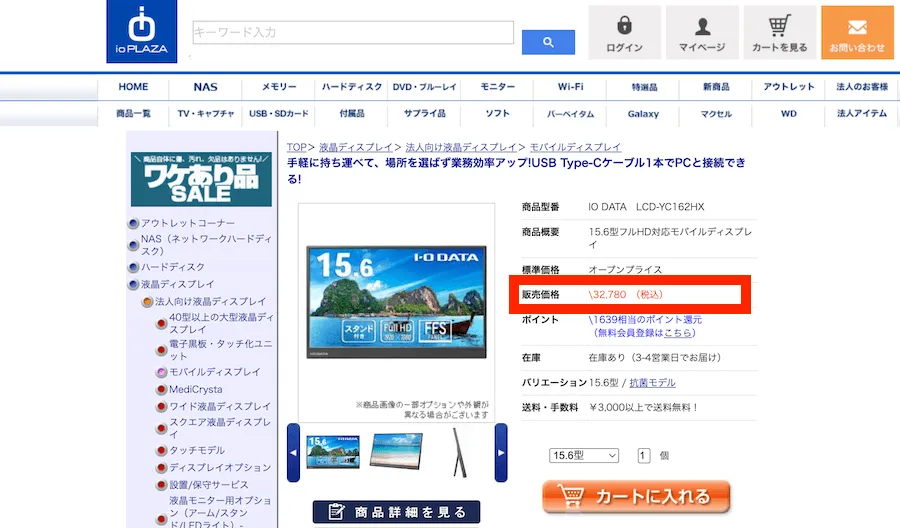Viewport: 900px width, 528px height.
Task: Select the angled beach monitor thumbnail
Action: coord(396,452)
